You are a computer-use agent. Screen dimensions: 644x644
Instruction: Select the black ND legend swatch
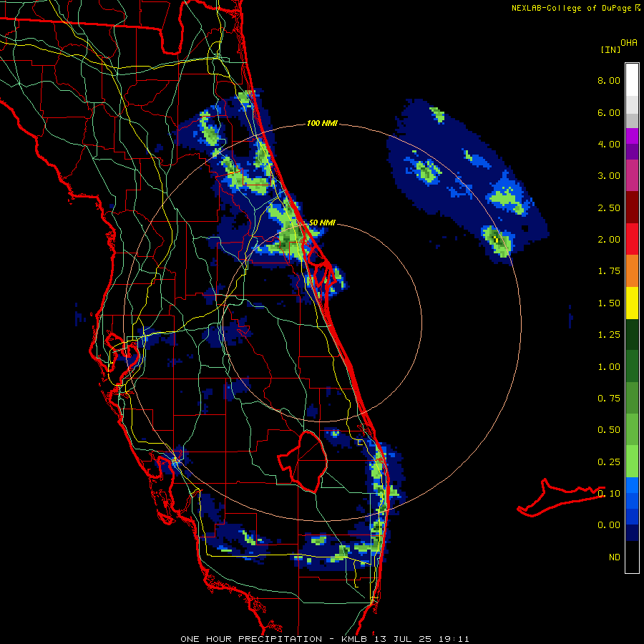[632, 557]
